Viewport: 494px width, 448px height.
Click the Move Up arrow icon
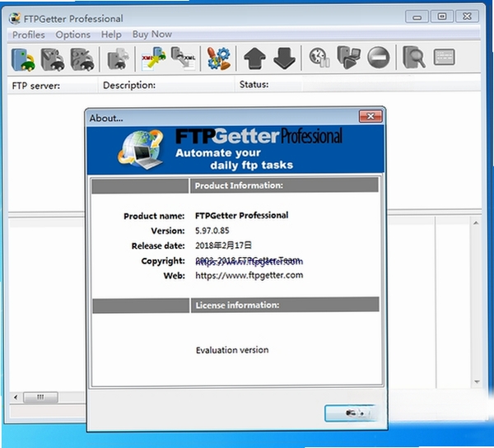[x=254, y=58]
